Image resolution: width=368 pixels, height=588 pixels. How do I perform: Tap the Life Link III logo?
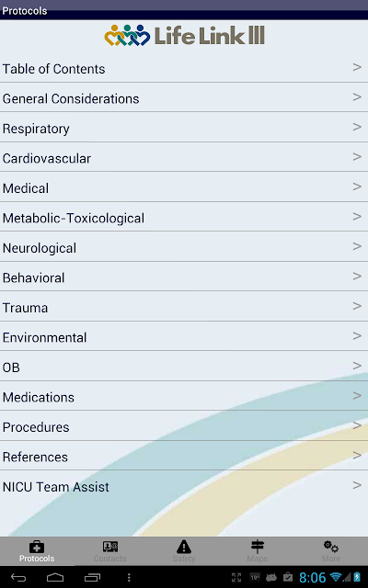[x=184, y=35]
